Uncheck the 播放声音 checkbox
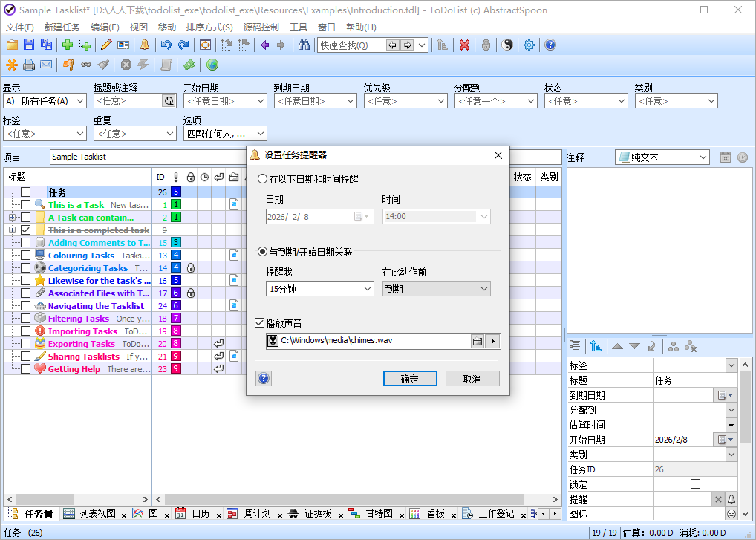Viewport: 756px width, 540px height. click(259, 322)
